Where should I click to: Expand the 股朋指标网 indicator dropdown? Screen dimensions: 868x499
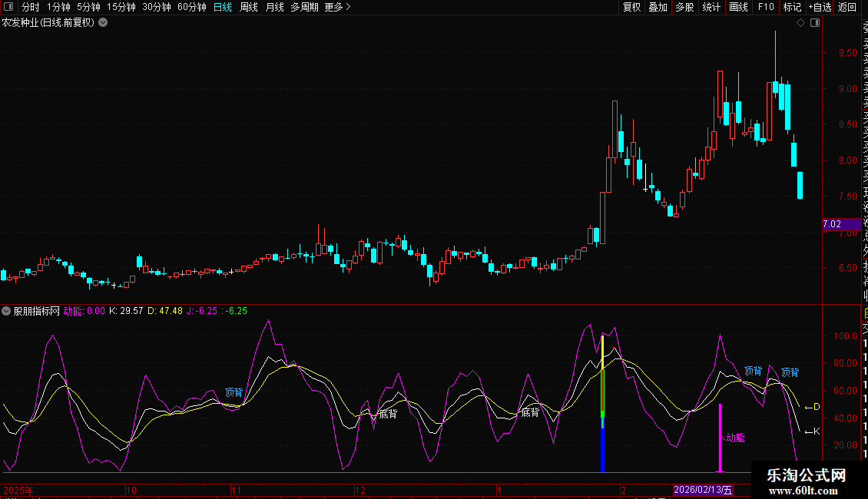pos(7,312)
